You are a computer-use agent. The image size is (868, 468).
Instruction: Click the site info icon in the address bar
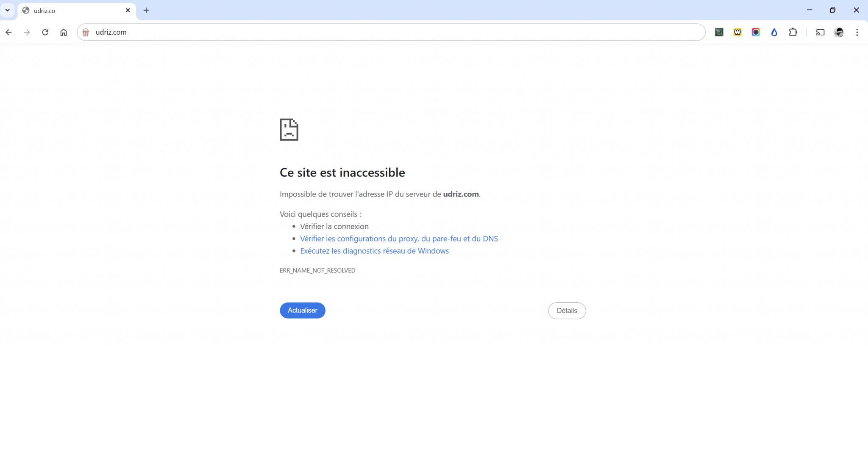[x=86, y=32]
